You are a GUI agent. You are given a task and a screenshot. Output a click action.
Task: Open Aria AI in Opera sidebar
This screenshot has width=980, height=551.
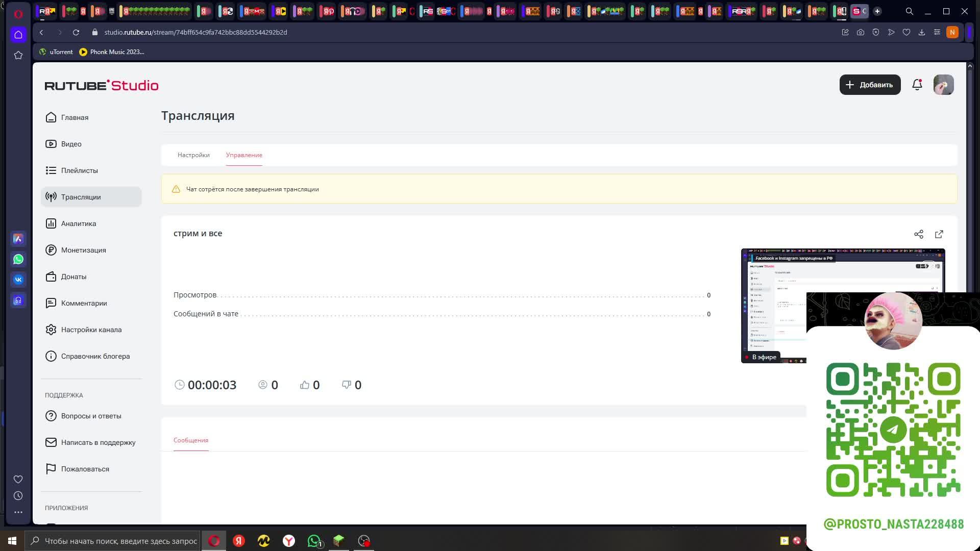[x=18, y=239]
